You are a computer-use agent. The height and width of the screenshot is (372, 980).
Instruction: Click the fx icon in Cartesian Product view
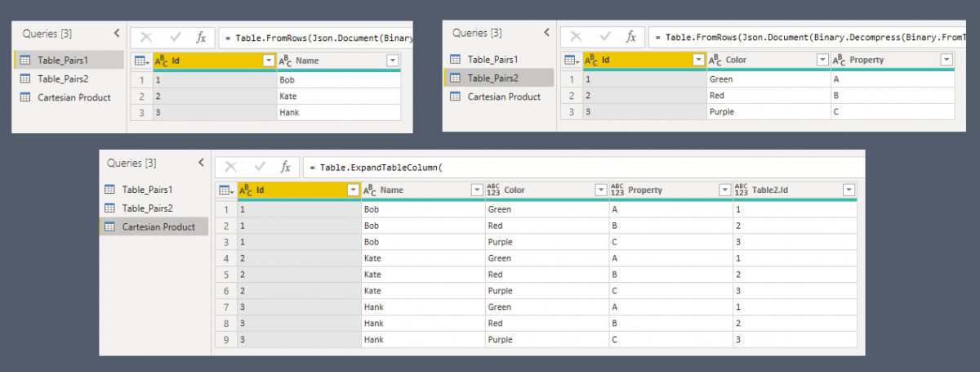click(x=286, y=167)
